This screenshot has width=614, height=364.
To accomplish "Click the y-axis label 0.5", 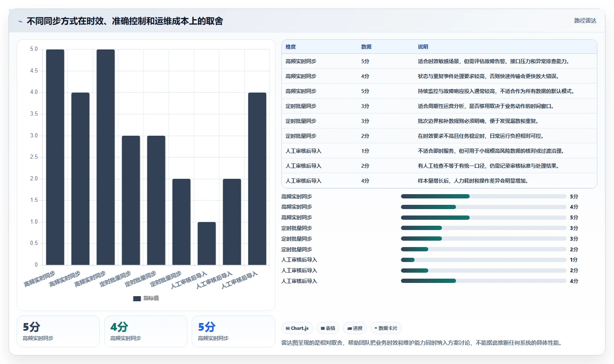I will point(34,243).
